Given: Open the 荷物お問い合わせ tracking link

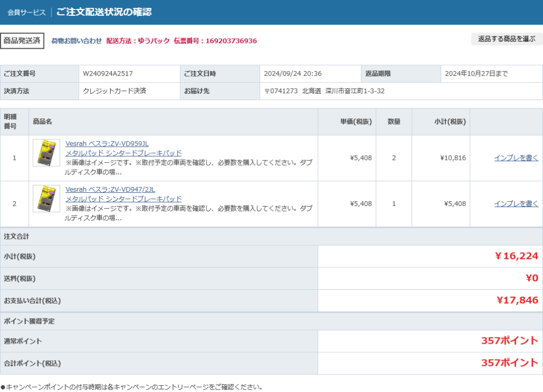Looking at the screenshot, I should pos(76,41).
